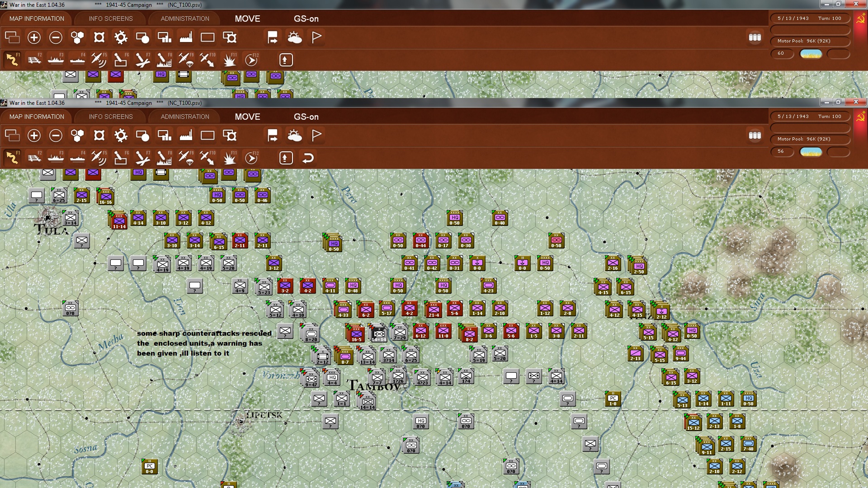This screenshot has width=868, height=488.
Task: Click boxed up-arrow icon in front window toolbar
Action: [x=286, y=158]
